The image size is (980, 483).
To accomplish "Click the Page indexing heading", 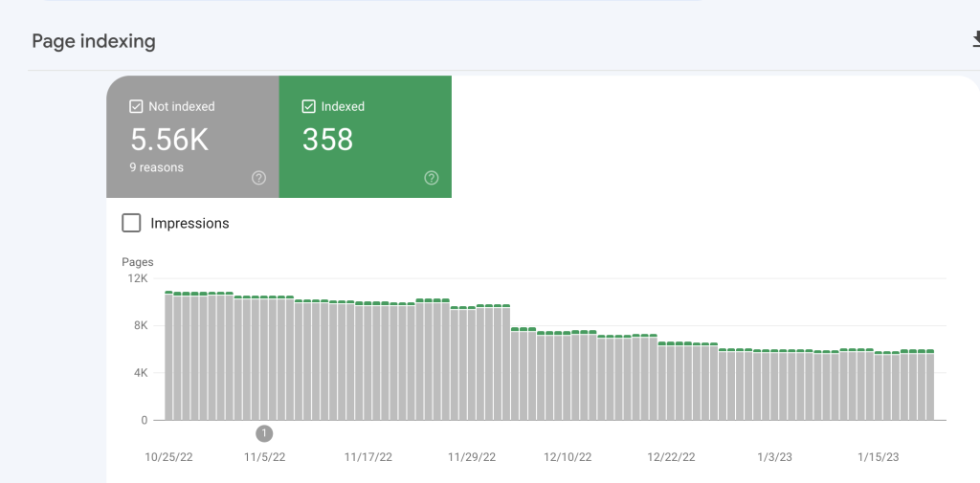I will pos(94,41).
